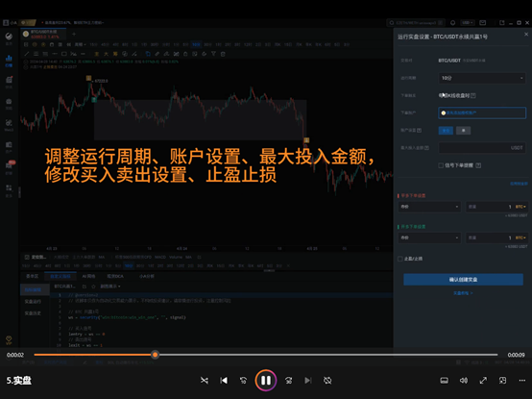
Task: Click the MACD indicator label
Action: point(160,257)
